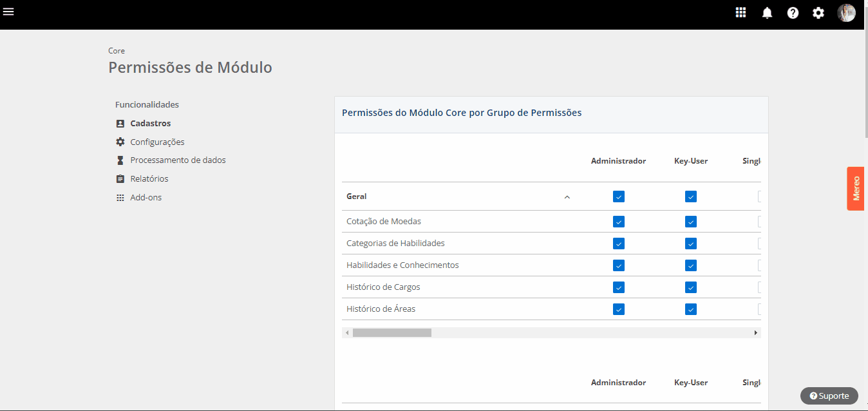This screenshot has width=868, height=411.
Task: Uncheck Administrador for the Geral row
Action: [618, 196]
